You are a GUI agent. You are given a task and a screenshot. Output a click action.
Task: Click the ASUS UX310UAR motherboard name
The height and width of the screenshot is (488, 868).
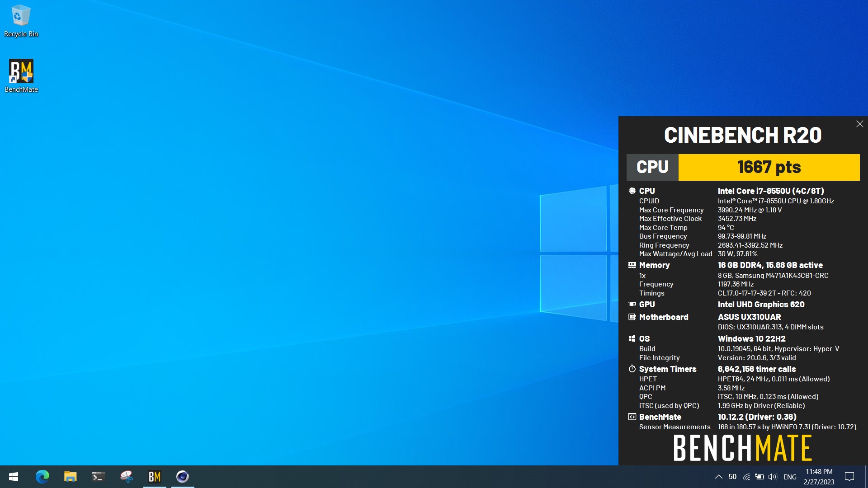click(x=749, y=317)
